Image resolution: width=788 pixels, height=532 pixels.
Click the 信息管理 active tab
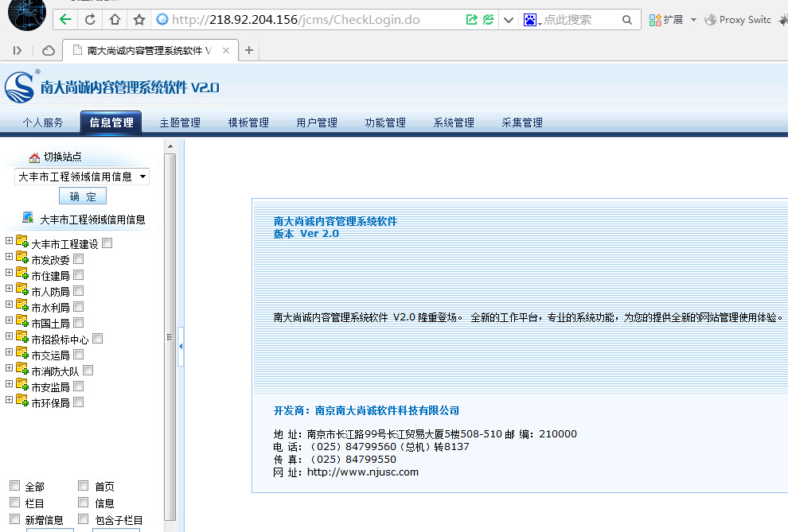111,123
